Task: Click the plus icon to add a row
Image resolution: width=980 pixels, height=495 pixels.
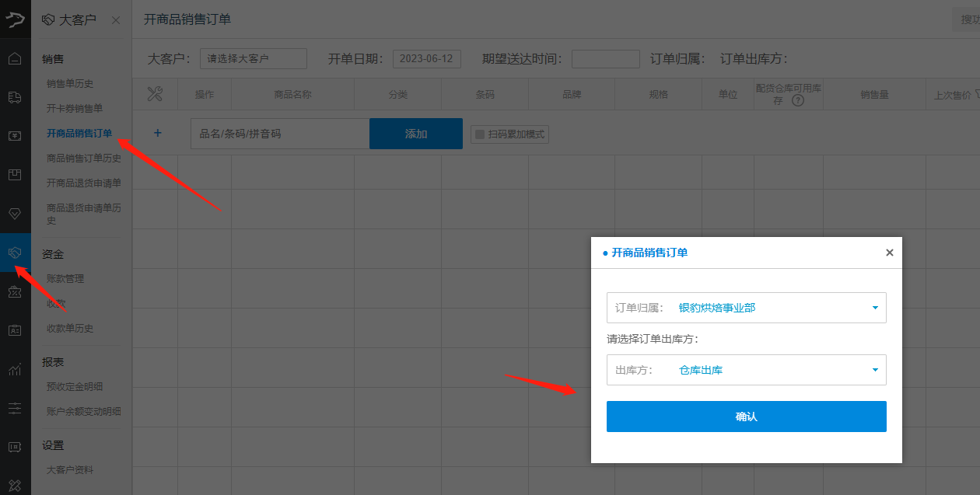Action: (158, 133)
